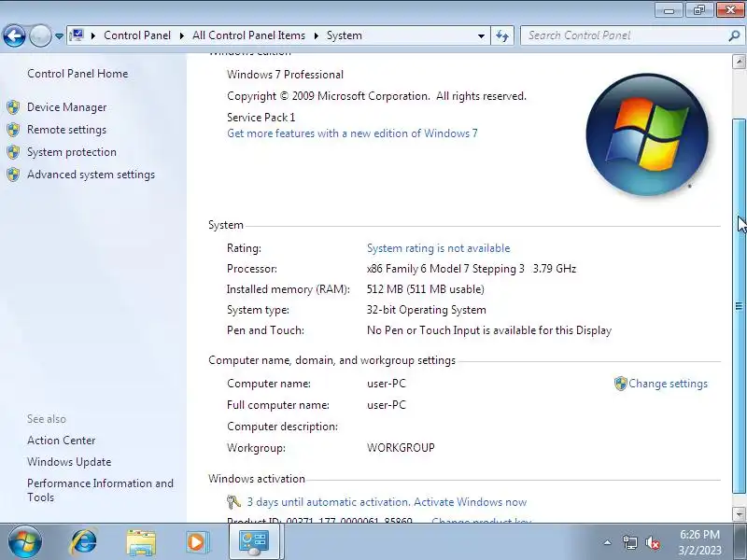This screenshot has height=560, width=747.
Task: Click the scrollbar down arrow
Action: 739,514
